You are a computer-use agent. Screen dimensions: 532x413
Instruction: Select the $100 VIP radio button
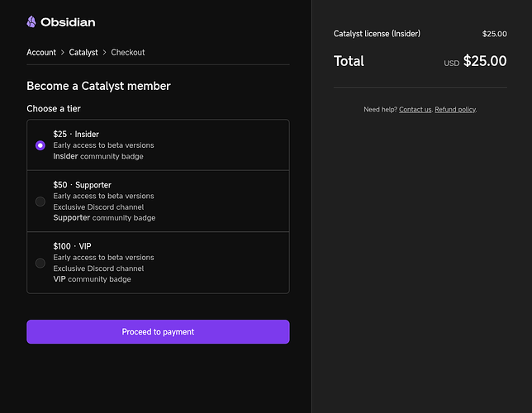pos(40,263)
